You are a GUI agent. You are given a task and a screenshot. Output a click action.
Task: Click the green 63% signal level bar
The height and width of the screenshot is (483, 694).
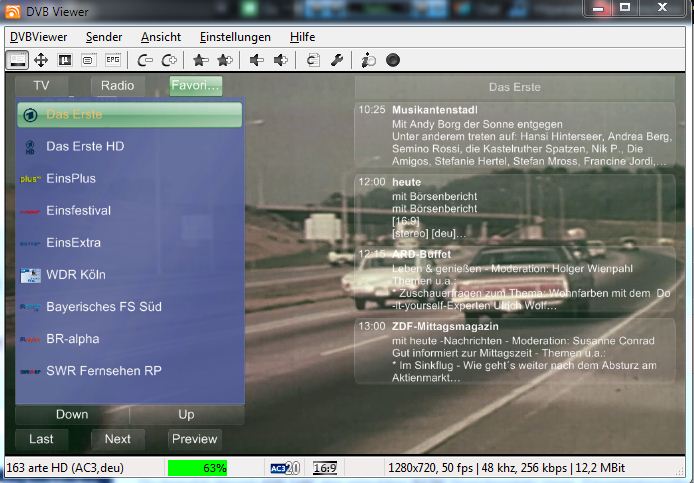click(x=197, y=468)
